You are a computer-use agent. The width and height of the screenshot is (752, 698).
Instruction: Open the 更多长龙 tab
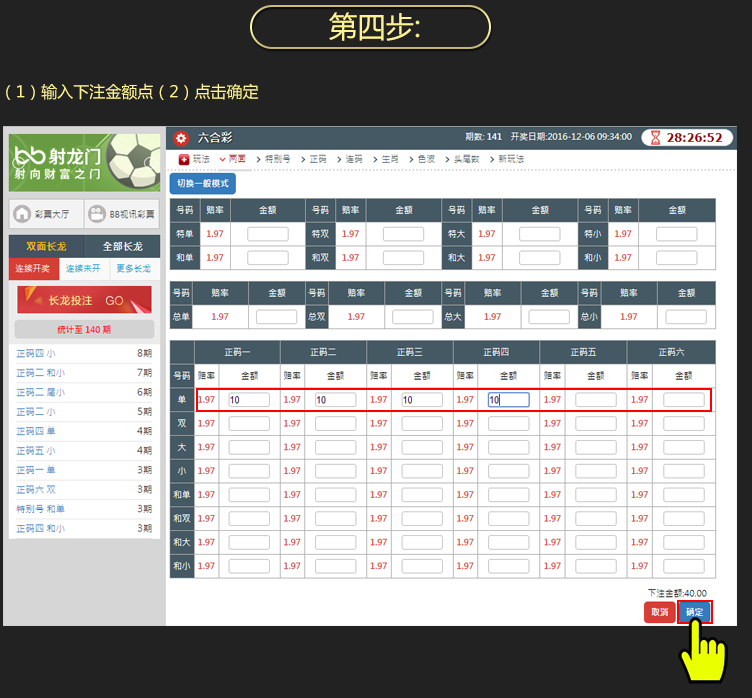[133, 268]
